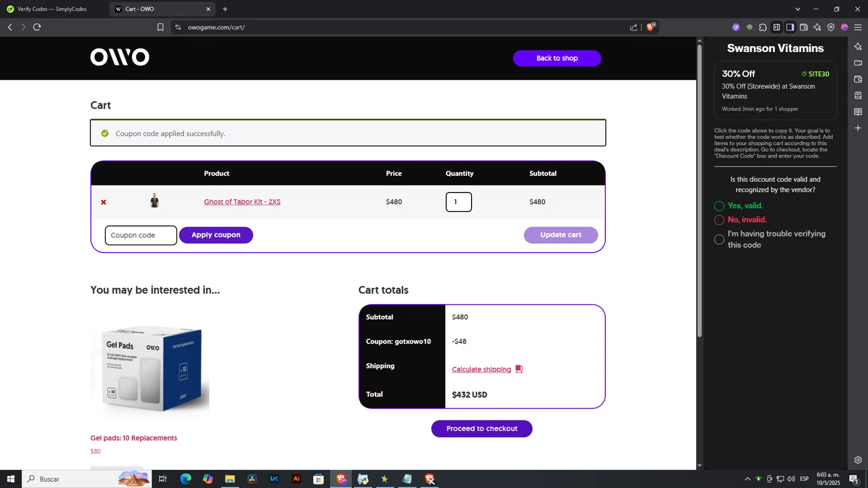The image size is (868, 488).
Task: Open the purple profile avatar in the toolbar
Action: pyautogui.click(x=844, y=27)
